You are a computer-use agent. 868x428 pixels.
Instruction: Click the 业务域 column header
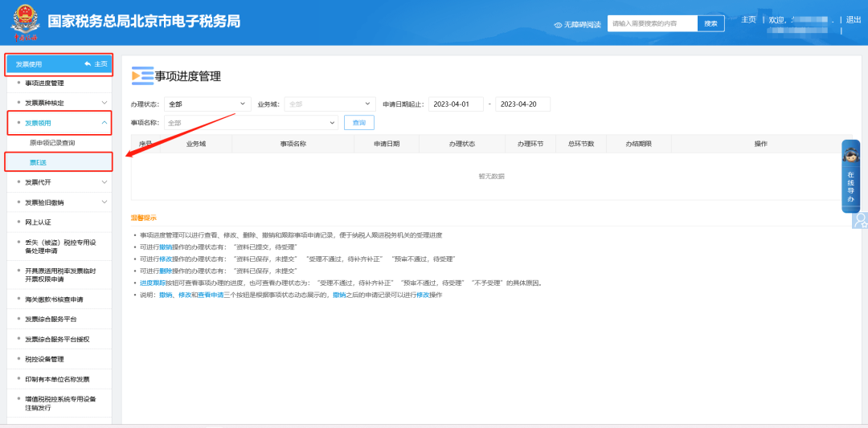196,143
